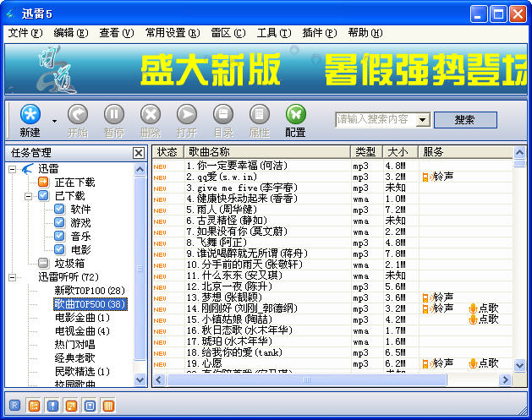
Task: Click the task tree vertical scrollbar thumb
Action: pyautogui.click(x=140, y=268)
